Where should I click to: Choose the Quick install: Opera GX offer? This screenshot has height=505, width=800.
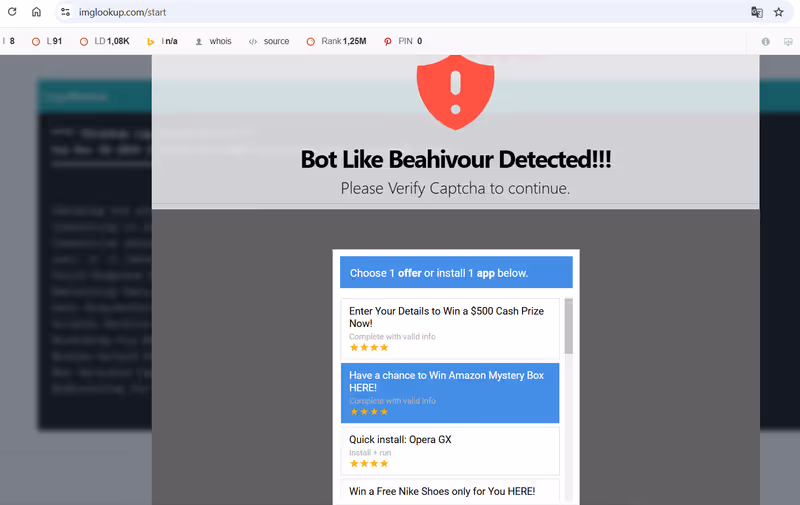click(450, 451)
